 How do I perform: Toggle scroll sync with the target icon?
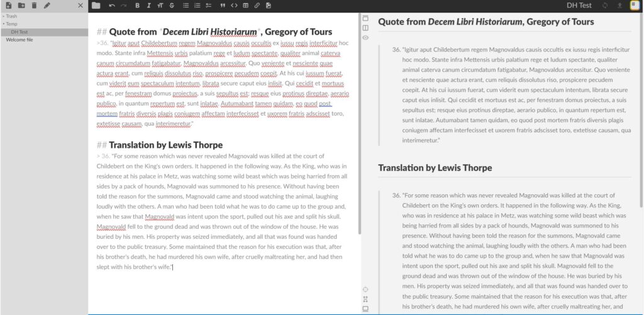(x=365, y=290)
